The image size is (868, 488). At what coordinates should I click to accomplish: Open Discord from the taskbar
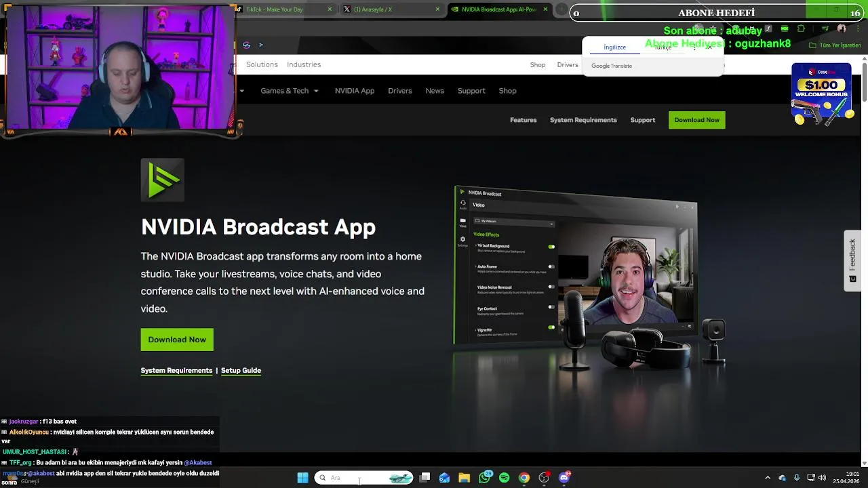click(x=564, y=478)
